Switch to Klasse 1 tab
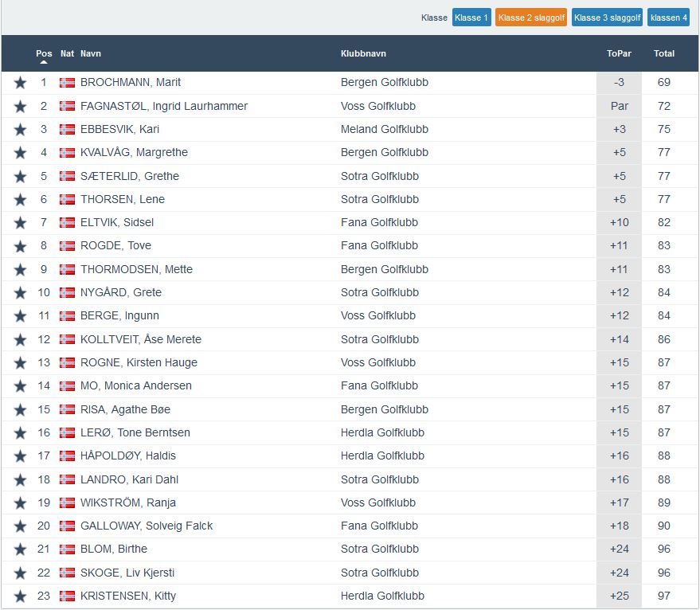 (x=471, y=18)
